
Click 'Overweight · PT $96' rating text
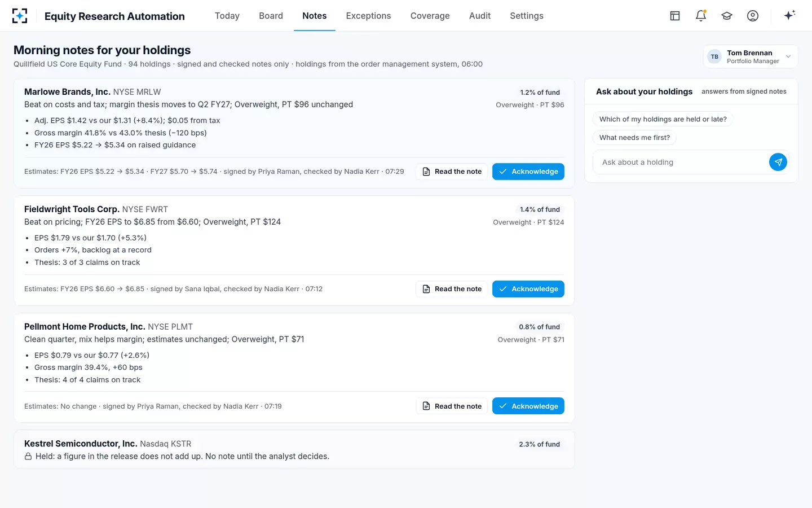click(x=530, y=105)
